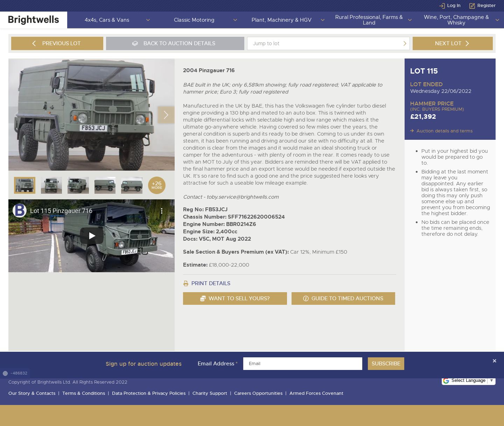
Task: Submit the Jump to lot arrow
Action: pos(405,43)
